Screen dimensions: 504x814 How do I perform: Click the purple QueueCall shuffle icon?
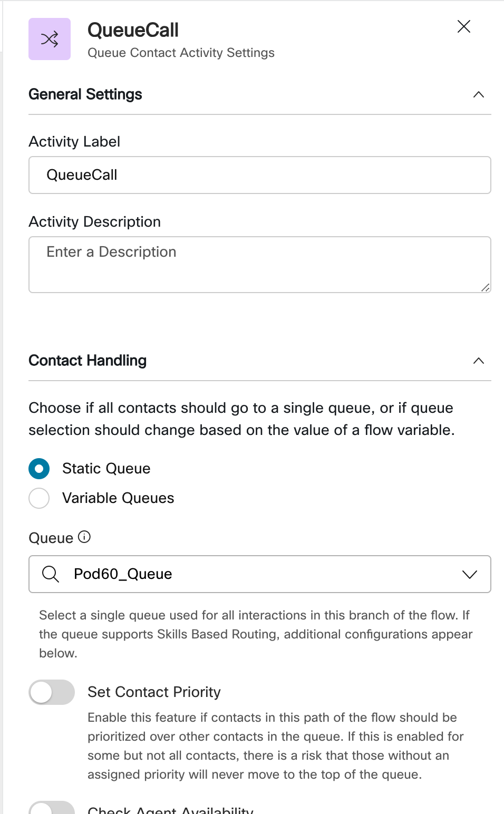pyautogui.click(x=50, y=39)
